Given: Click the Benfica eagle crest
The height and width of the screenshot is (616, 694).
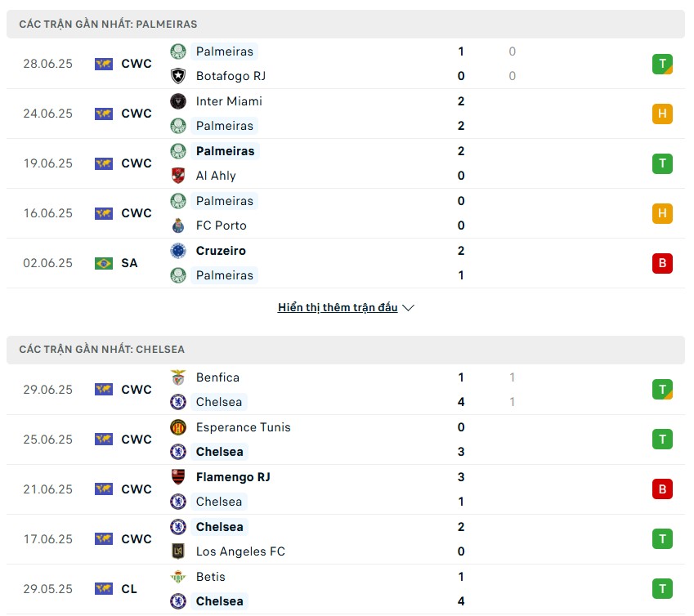Looking at the screenshot, I should pos(178,377).
